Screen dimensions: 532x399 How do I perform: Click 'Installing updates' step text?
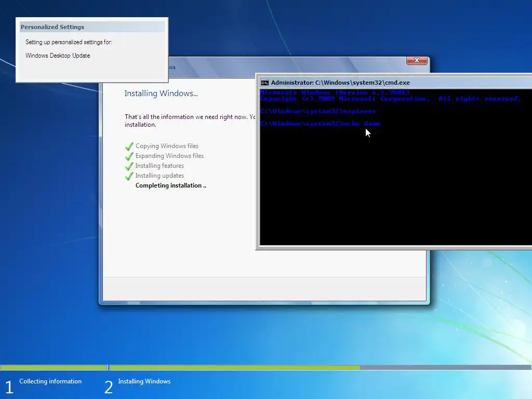tap(159, 176)
